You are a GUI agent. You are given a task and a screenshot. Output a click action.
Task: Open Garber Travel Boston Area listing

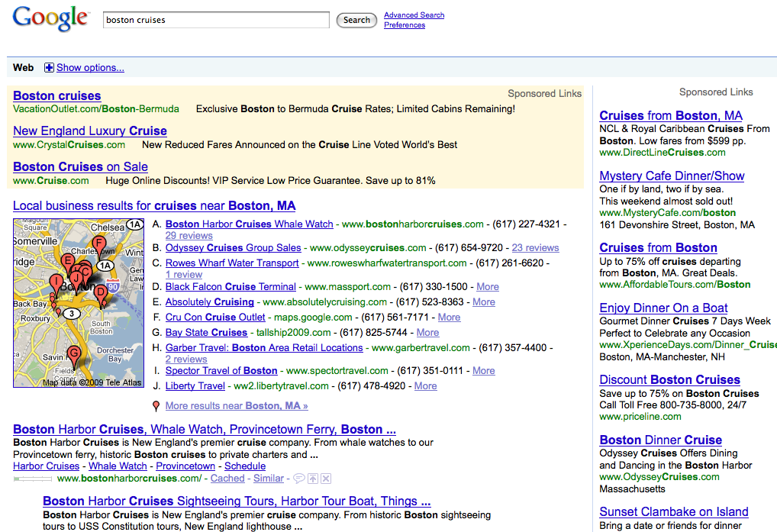(264, 348)
